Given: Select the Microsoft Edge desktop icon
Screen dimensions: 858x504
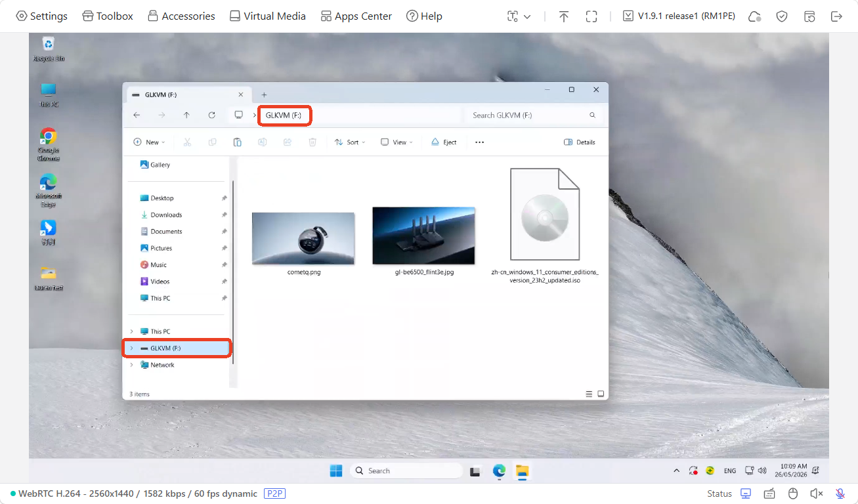Looking at the screenshot, I should click(x=49, y=190).
